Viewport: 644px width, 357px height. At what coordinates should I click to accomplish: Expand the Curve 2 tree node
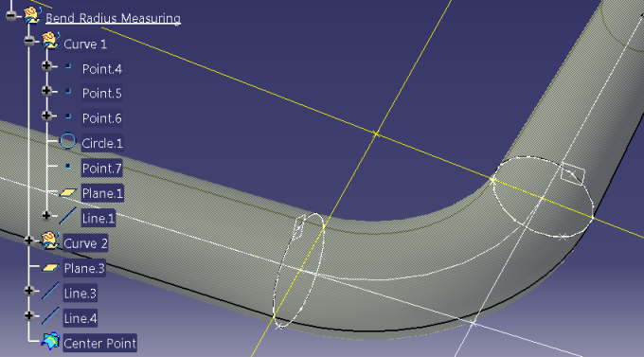[28, 241]
